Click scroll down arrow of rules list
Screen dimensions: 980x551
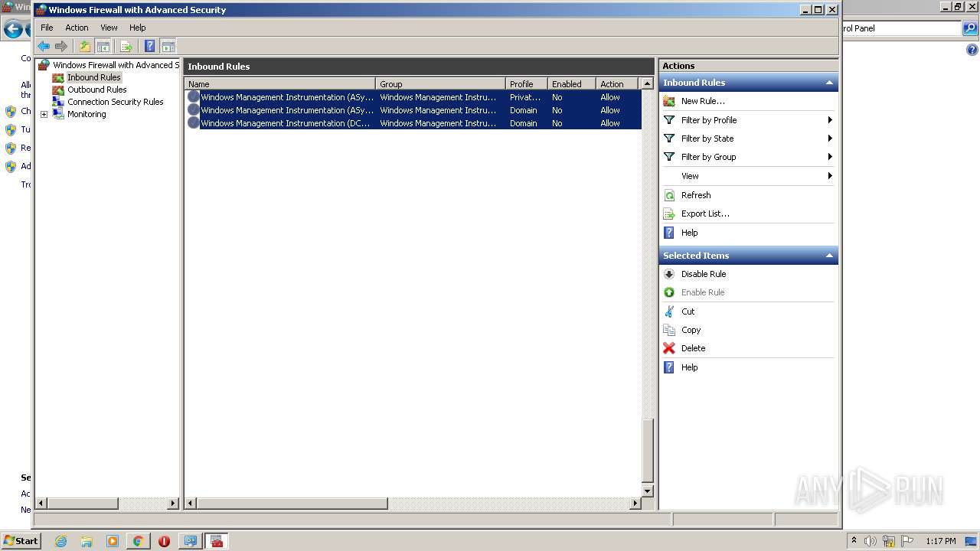click(x=648, y=491)
